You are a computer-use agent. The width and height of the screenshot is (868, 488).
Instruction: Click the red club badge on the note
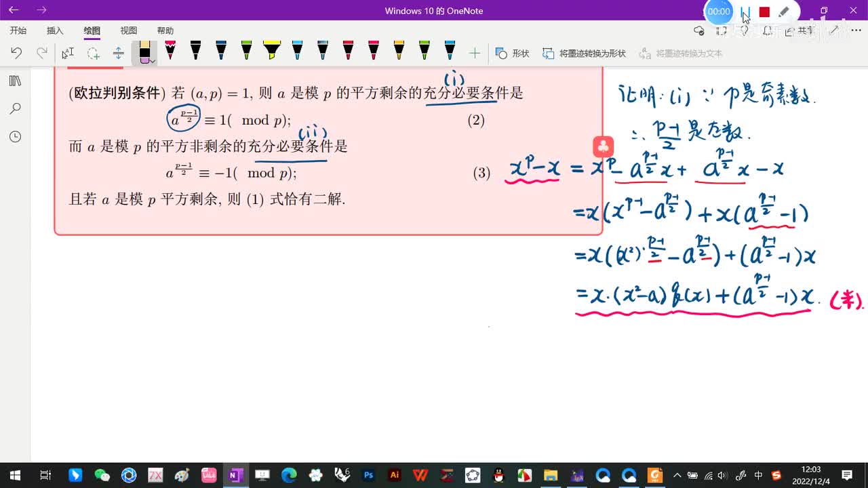click(x=603, y=146)
